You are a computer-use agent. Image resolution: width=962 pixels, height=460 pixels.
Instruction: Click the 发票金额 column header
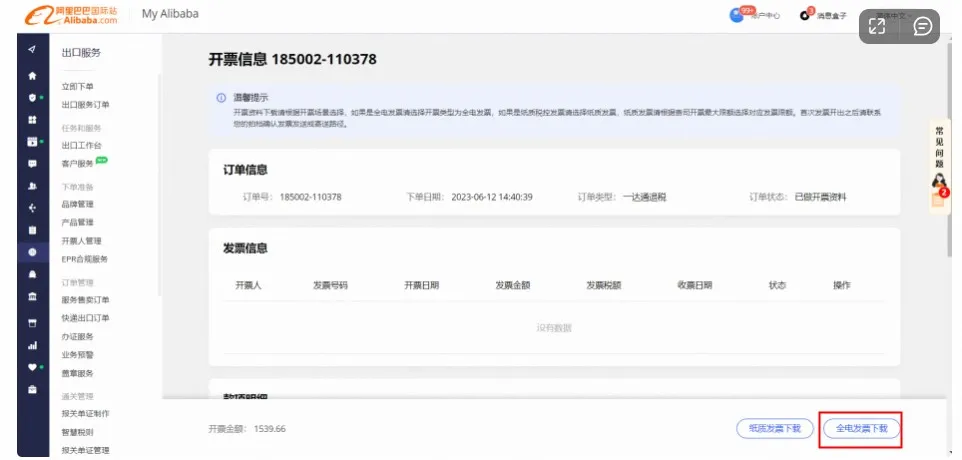click(x=513, y=285)
